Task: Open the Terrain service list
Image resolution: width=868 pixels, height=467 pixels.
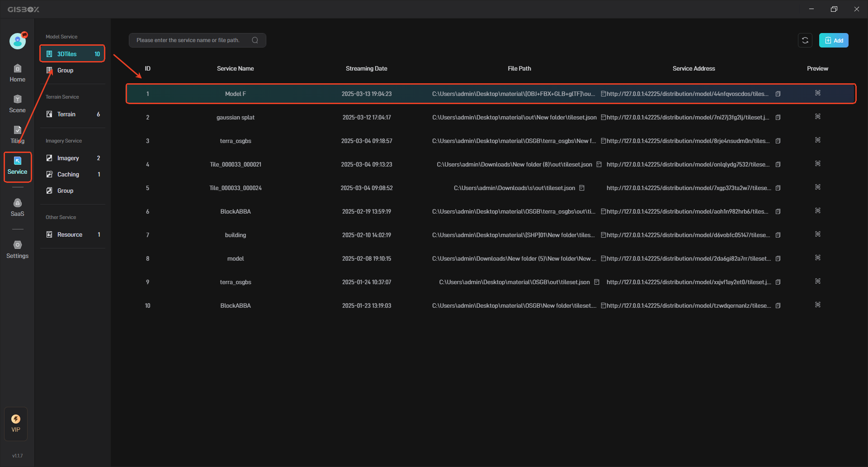Action: point(72,114)
